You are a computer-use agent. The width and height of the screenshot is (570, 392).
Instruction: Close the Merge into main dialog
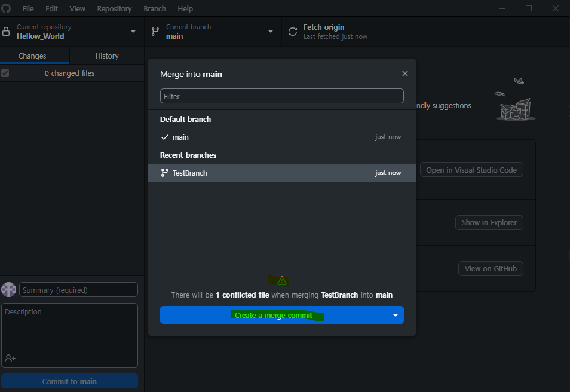[x=405, y=73]
